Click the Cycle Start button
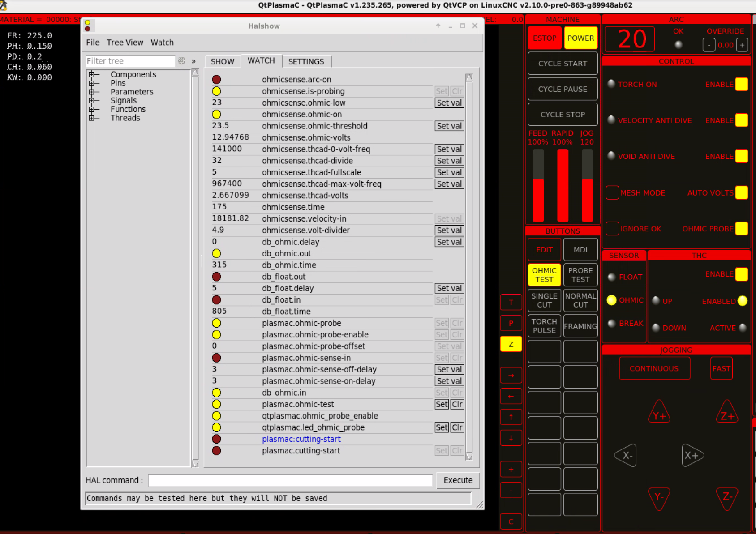The image size is (756, 534). (x=563, y=64)
